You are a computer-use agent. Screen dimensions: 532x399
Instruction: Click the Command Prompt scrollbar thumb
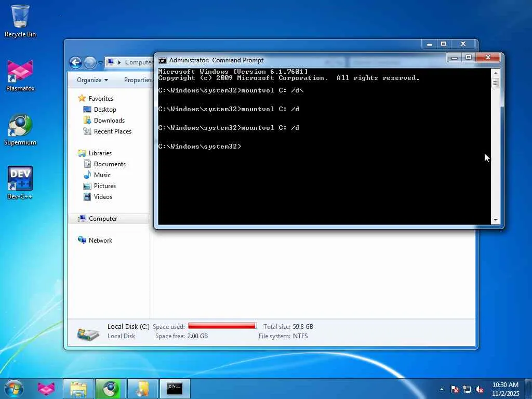495,83
